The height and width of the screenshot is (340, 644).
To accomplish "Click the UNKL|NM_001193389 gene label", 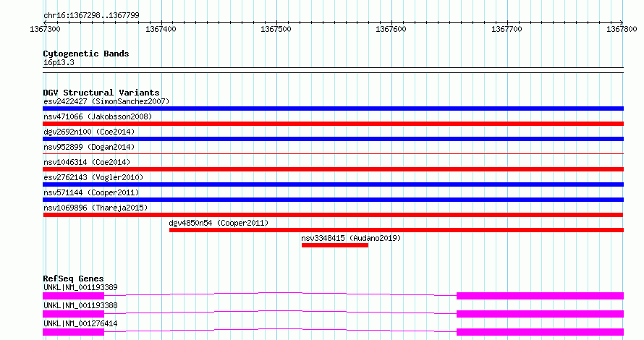I will (80, 287).
